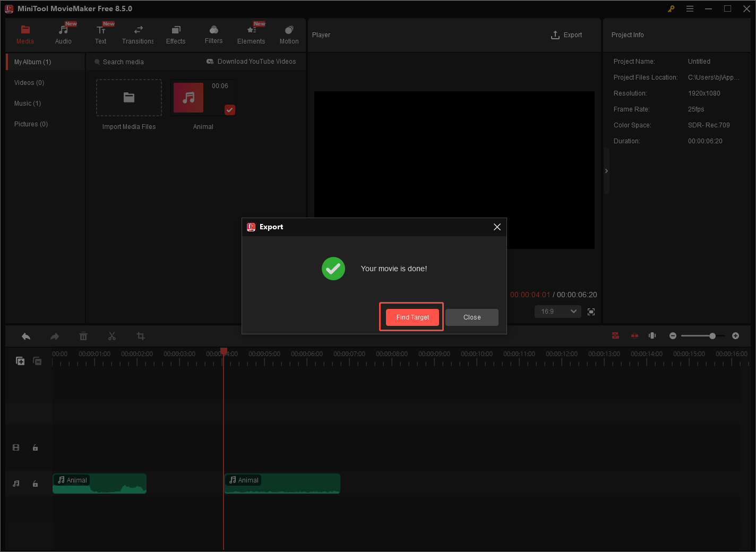756x552 pixels.
Task: Open the Transitions panel
Action: click(x=138, y=33)
